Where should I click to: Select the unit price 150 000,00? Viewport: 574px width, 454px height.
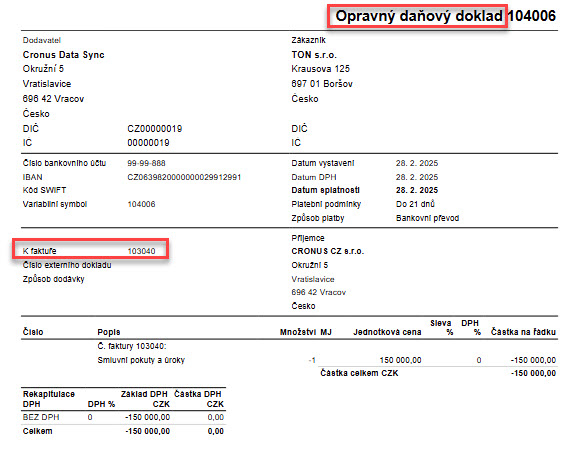pos(400,360)
